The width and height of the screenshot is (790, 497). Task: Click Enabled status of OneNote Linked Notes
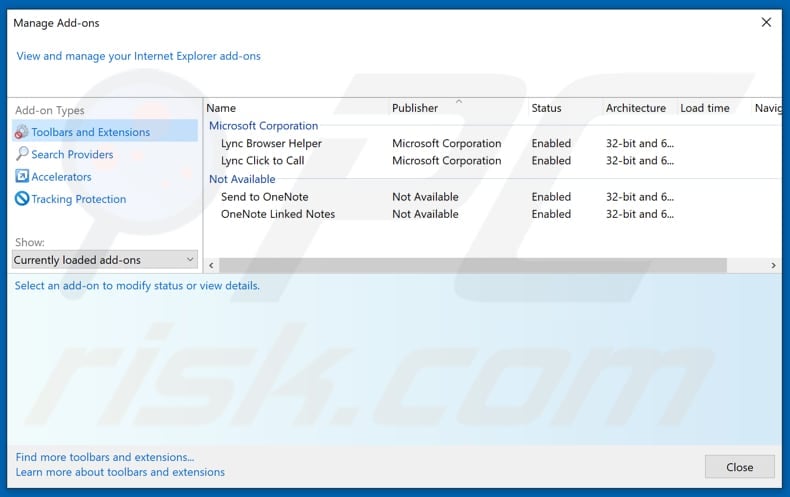[551, 214]
